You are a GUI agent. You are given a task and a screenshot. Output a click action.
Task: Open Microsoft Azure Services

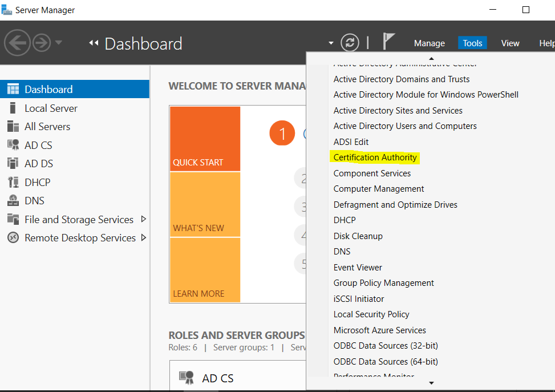(379, 330)
